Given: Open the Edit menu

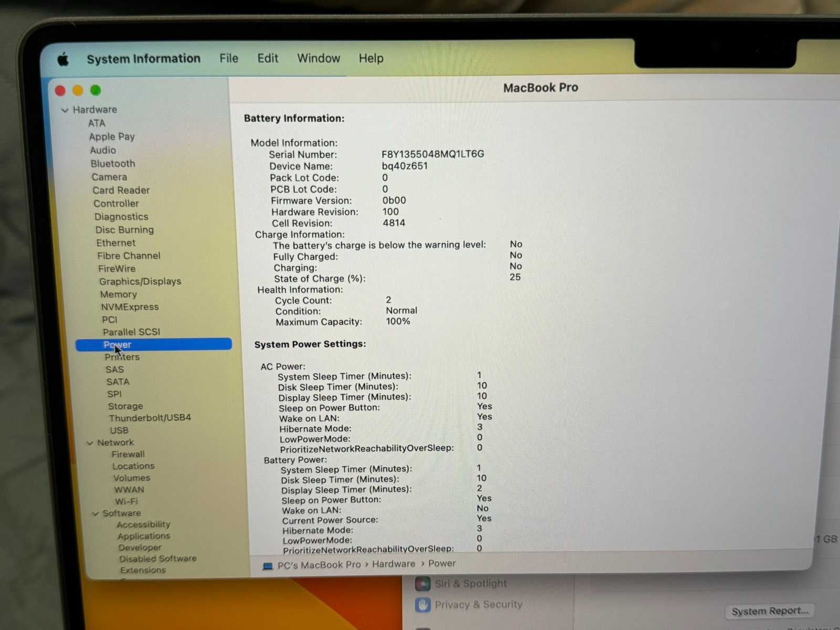Looking at the screenshot, I should 268,58.
